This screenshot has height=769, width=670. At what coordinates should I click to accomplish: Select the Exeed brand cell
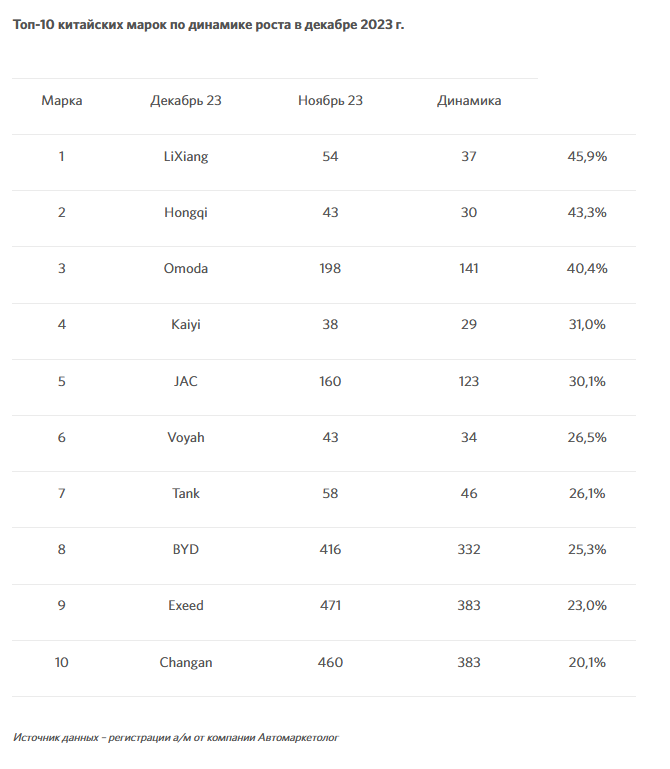[186, 605]
